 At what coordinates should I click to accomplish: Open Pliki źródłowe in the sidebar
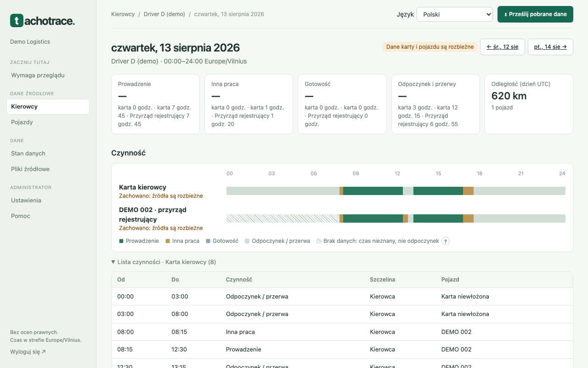tap(48, 169)
